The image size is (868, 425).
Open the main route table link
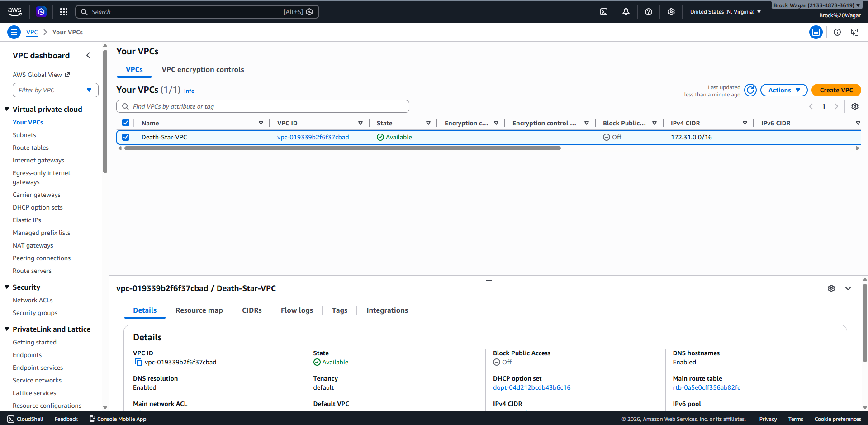[706, 387]
